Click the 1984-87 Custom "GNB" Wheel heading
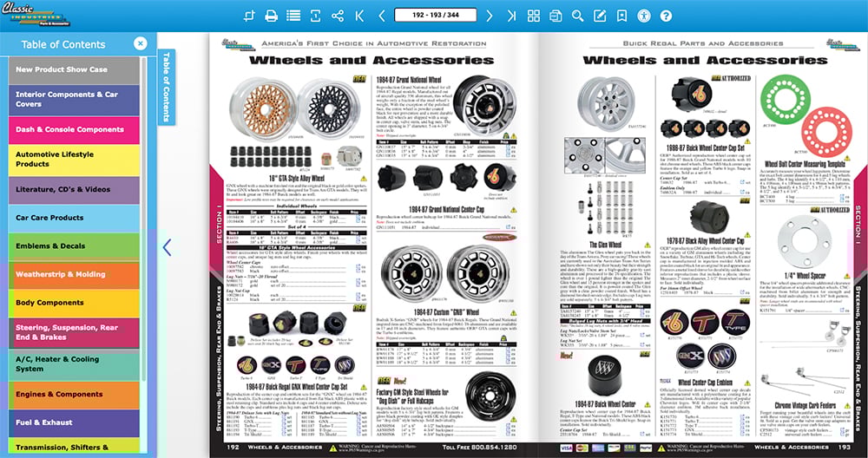Viewport: 868px width, 458px height. click(446, 312)
